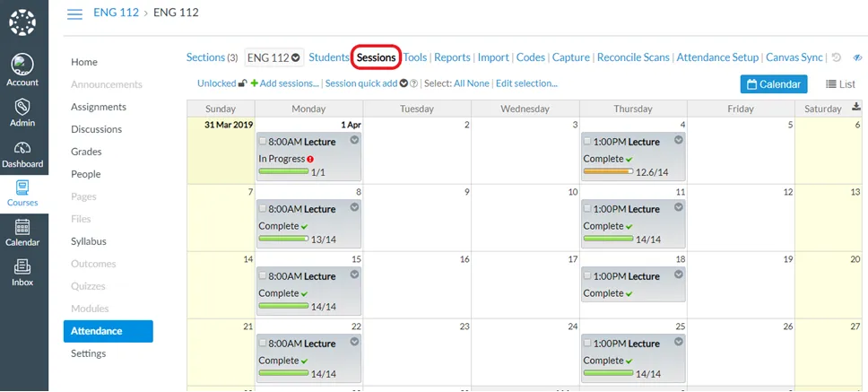This screenshot has height=392, width=868.
Task: Click the 12.6/14 orange attendance bar
Action: [608, 172]
